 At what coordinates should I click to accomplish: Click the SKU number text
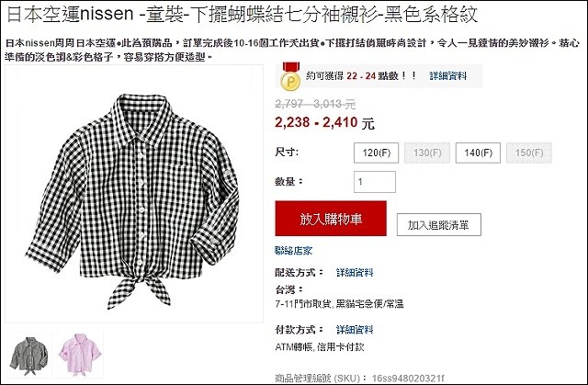pos(408,379)
